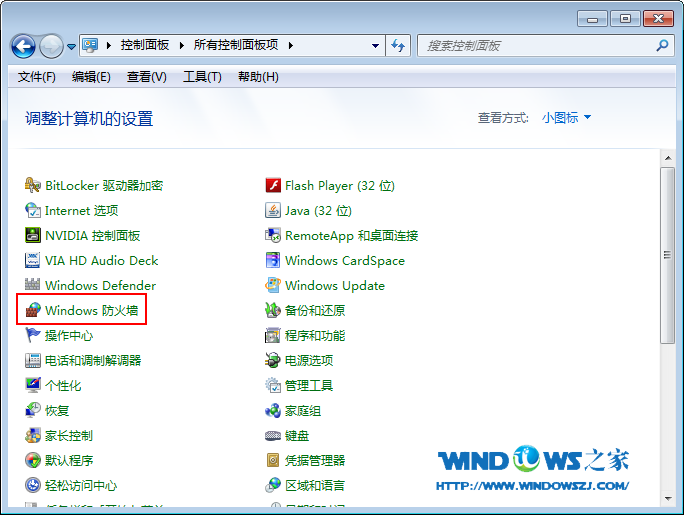Go back with the Back arrow button
The height and width of the screenshot is (515, 684).
(24, 46)
